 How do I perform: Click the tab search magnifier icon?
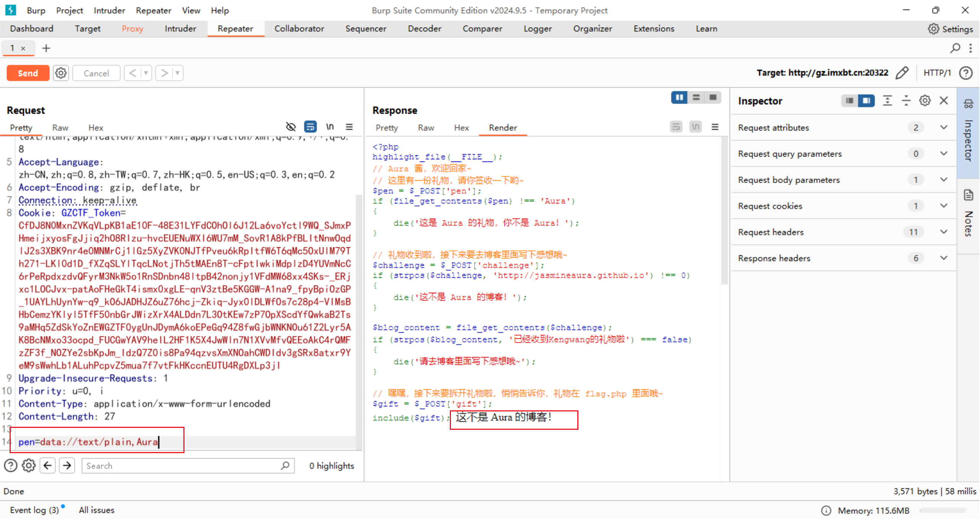coord(955,48)
